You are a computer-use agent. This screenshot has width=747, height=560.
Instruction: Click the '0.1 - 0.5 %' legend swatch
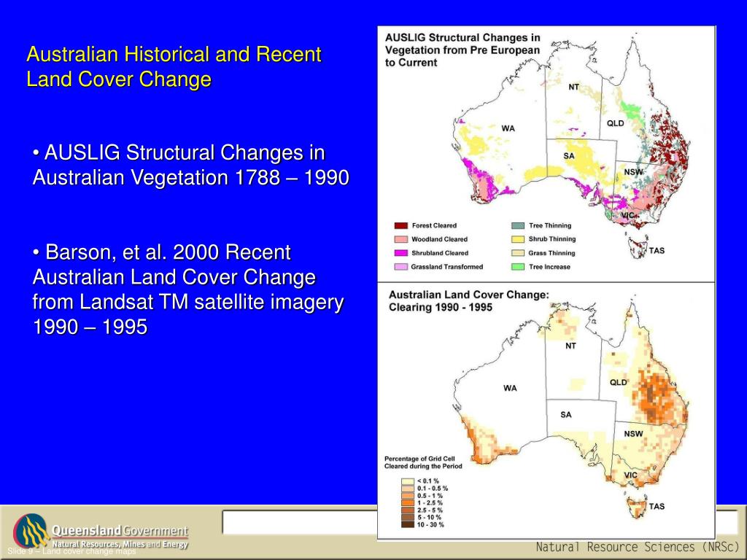click(x=408, y=489)
